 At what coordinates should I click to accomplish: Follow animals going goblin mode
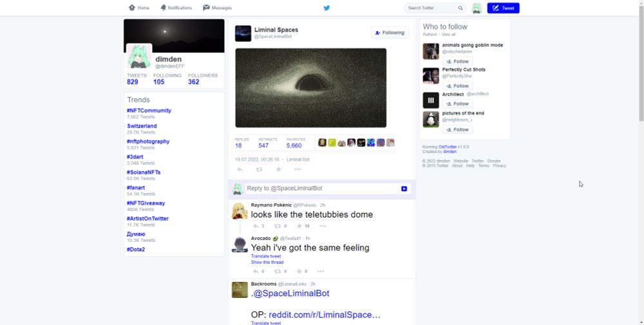457,62
